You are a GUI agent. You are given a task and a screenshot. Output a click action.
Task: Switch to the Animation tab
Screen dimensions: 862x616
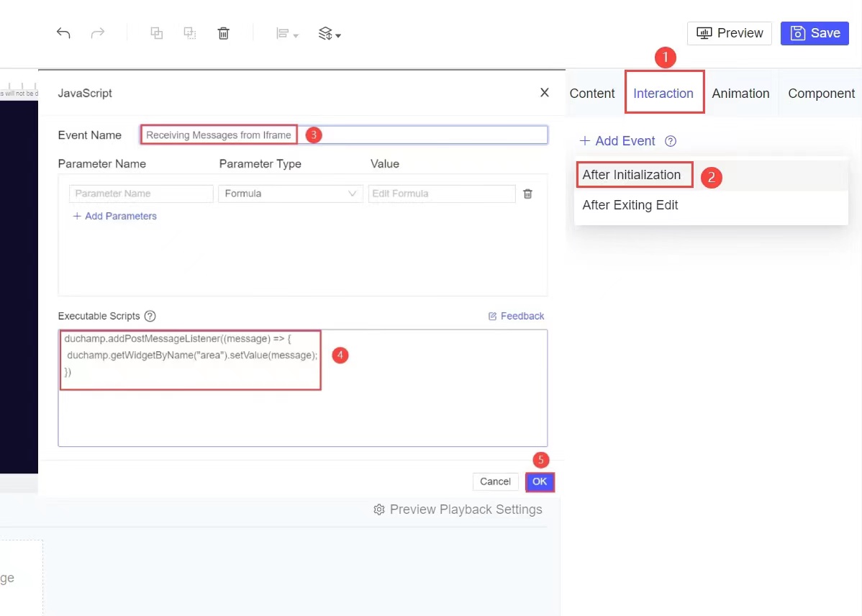pos(740,93)
